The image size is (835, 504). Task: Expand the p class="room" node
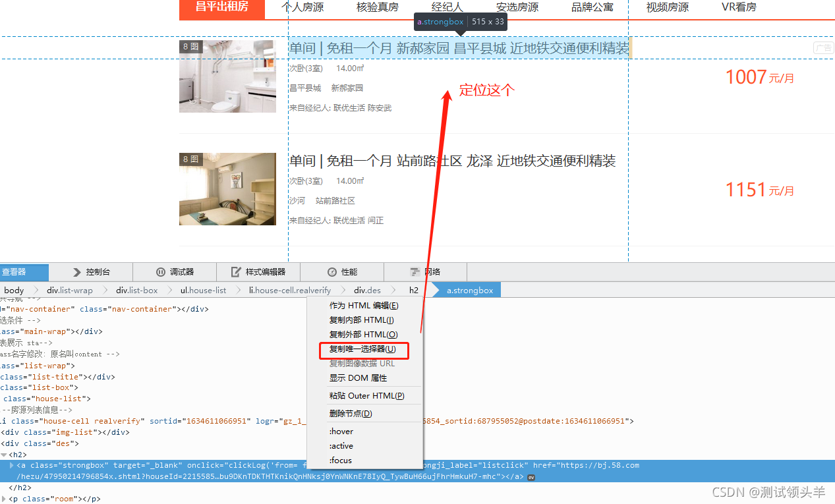click(x=5, y=498)
